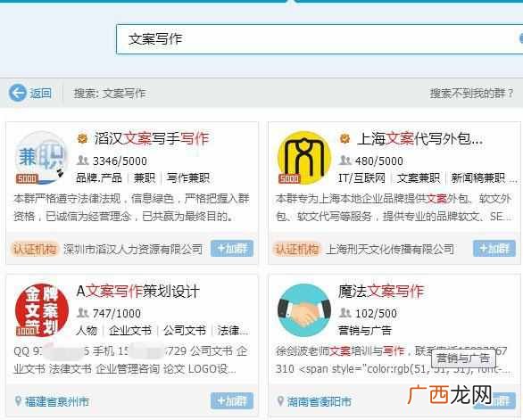Click 深圳市滔汉人力资源有限公司 organization name

tap(133, 249)
